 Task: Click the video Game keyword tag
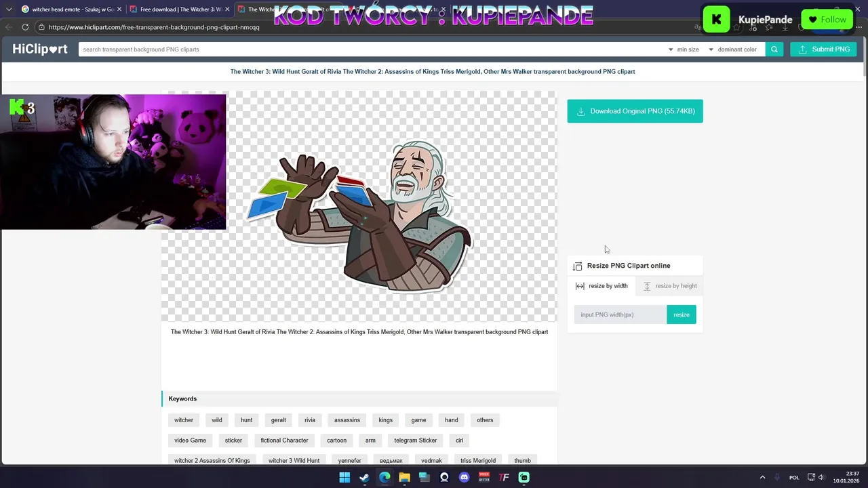tap(191, 441)
